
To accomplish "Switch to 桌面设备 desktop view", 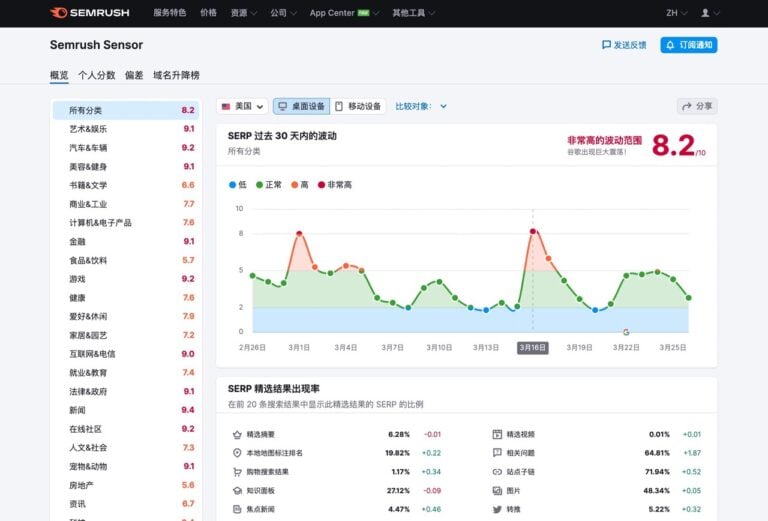I will click(x=301, y=106).
